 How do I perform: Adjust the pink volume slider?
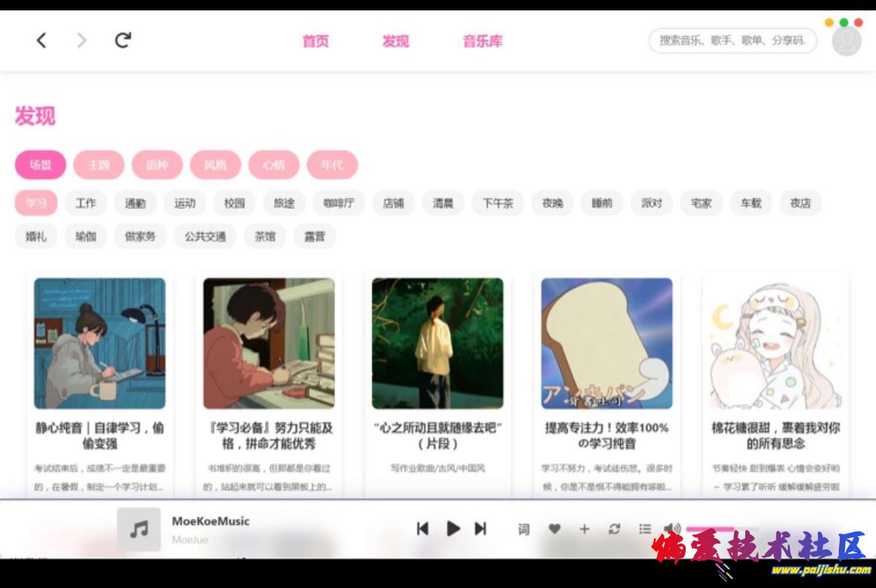tap(710, 529)
